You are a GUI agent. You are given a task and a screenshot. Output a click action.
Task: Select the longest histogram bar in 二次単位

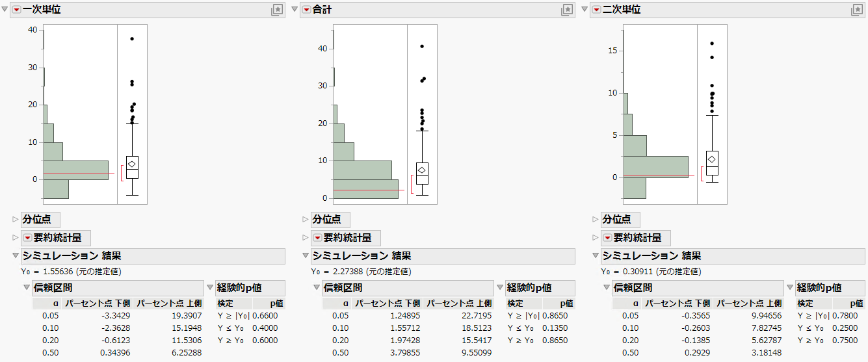click(655, 166)
